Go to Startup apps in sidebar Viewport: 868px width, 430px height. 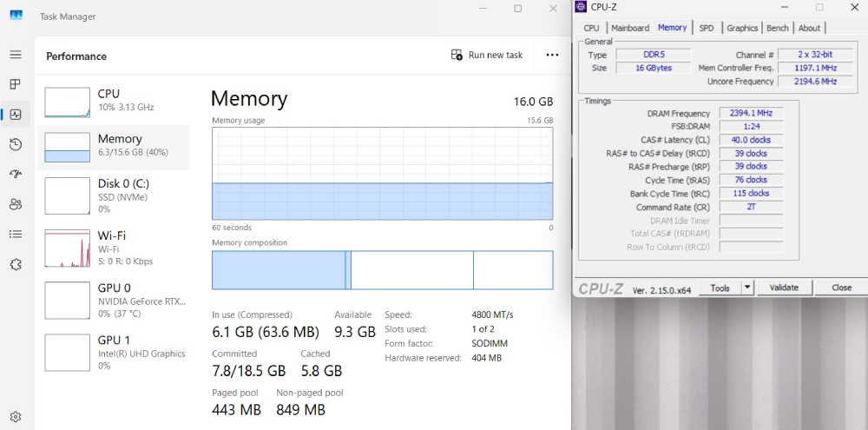[15, 174]
